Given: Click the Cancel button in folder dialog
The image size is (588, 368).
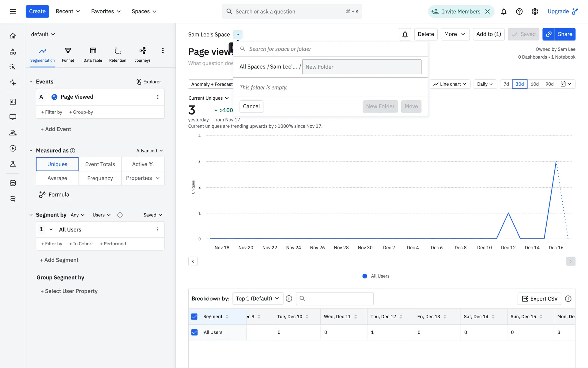Looking at the screenshot, I should click(251, 106).
